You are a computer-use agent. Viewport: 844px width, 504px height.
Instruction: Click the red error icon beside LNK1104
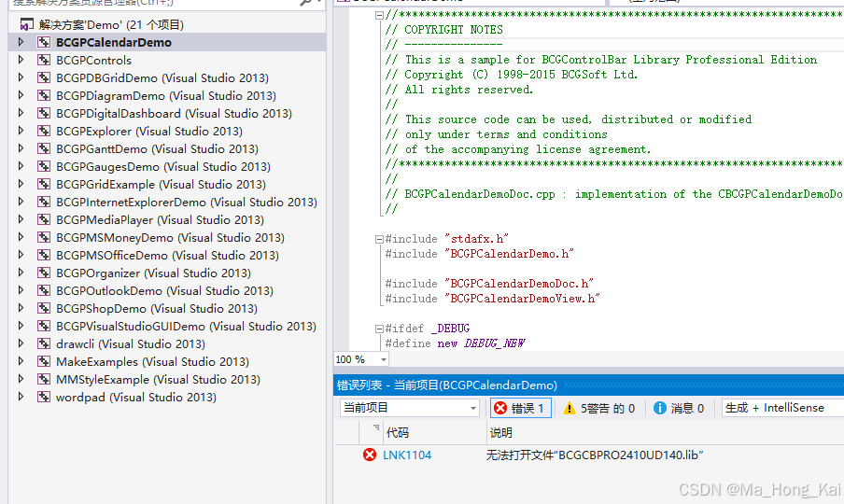[370, 455]
